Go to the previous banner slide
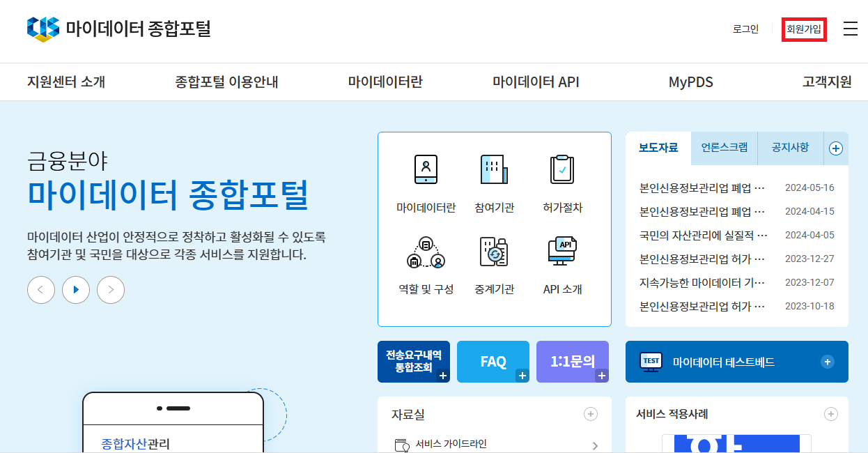 41,289
